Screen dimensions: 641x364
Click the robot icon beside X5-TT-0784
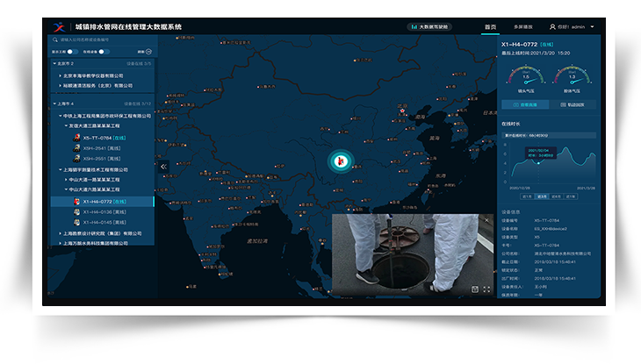(x=77, y=138)
